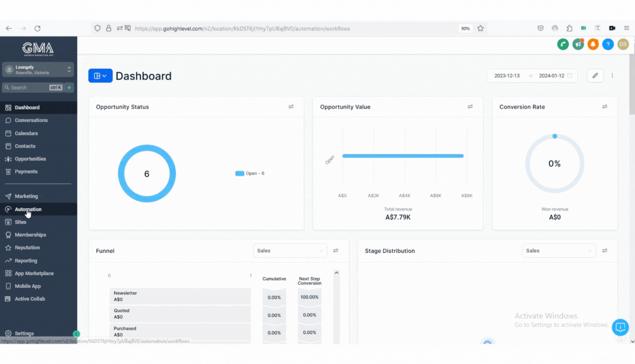This screenshot has height=364, width=635.
Task: Open Conversion Rate widget filter settings
Action: point(605,107)
